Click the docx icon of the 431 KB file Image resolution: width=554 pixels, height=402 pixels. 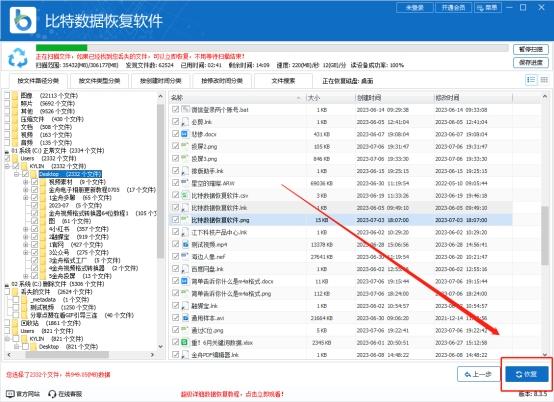coord(185,134)
